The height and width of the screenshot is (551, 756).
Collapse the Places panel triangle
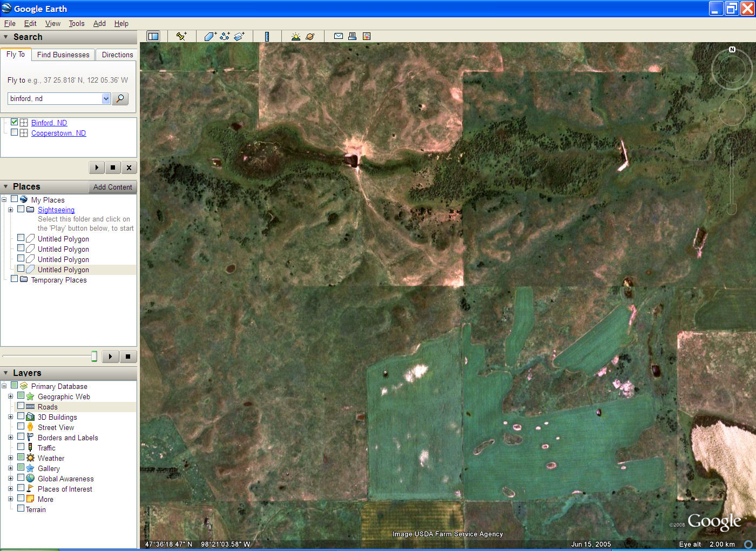click(5, 186)
